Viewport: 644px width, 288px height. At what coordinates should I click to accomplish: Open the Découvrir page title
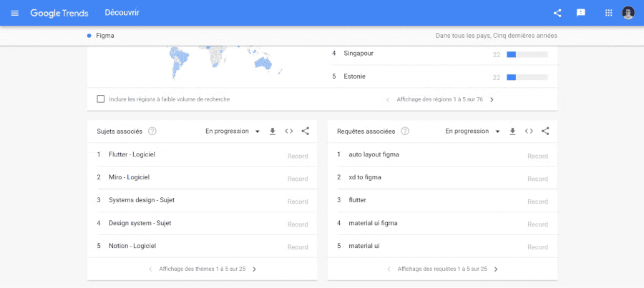coord(122,13)
